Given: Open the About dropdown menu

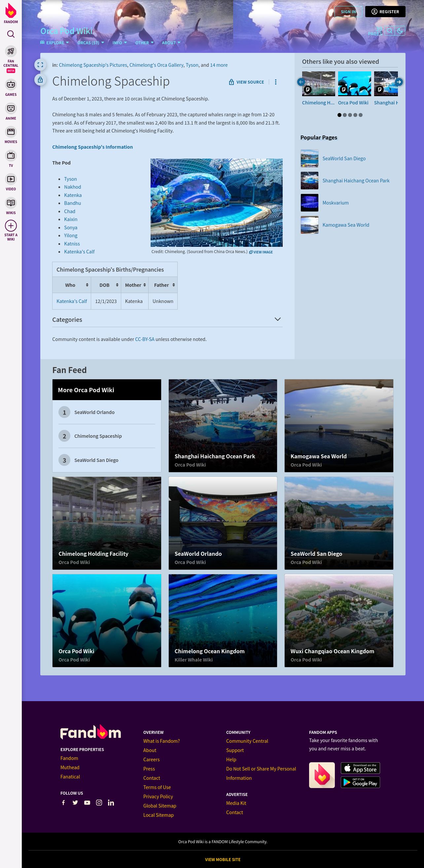Looking at the screenshot, I should [x=171, y=43].
